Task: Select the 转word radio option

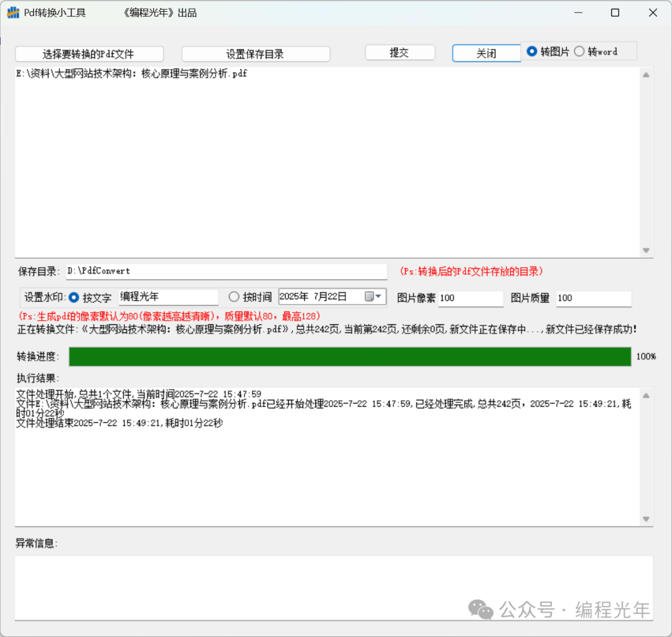Action: pos(579,52)
